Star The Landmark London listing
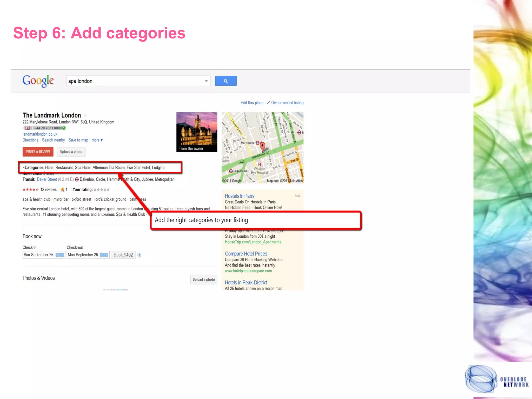The width and height of the screenshot is (532, 399). pyautogui.click(x=85, y=116)
